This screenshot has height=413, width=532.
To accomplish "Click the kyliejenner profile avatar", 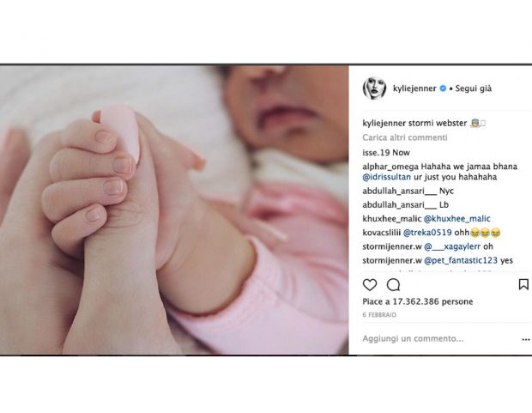I will point(374,88).
